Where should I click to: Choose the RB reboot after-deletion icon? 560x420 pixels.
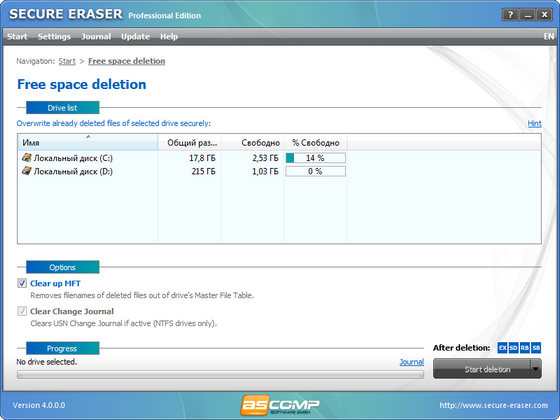click(525, 348)
